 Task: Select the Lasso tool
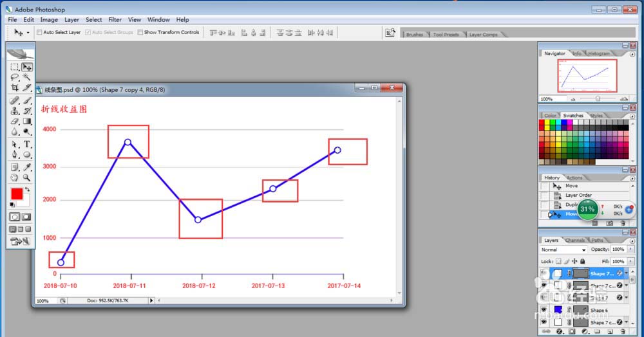[x=14, y=77]
